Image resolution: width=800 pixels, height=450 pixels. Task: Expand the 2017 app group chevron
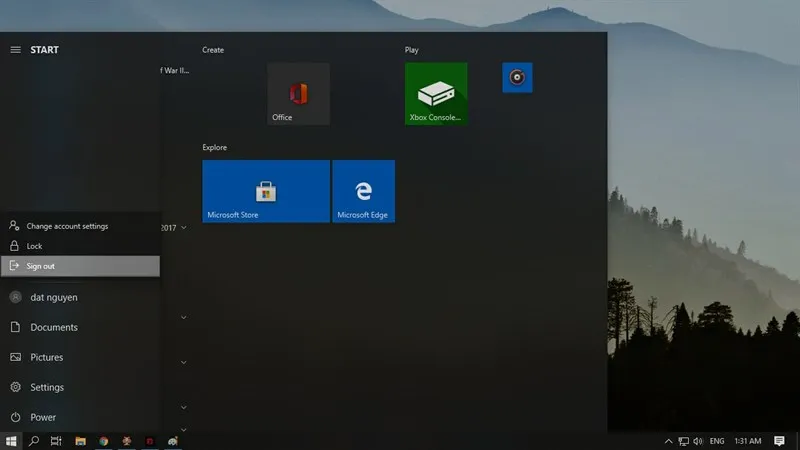coord(184,228)
